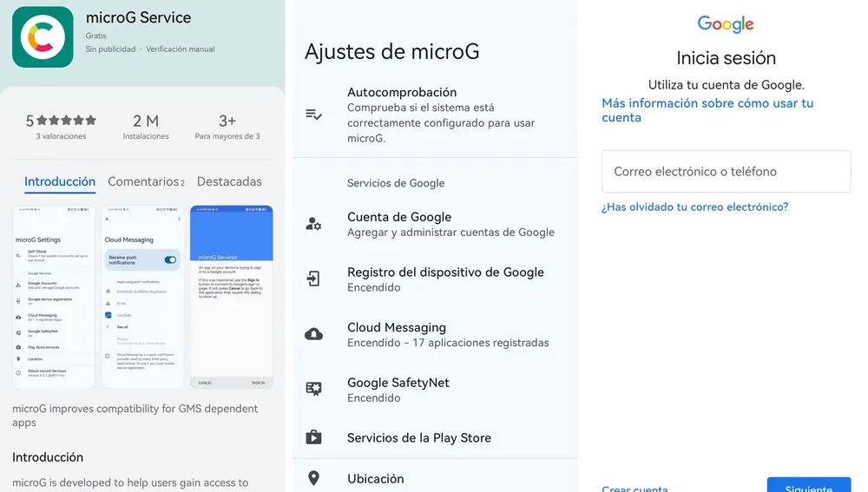Click the Cloud Messaging cloud icon

(x=314, y=334)
